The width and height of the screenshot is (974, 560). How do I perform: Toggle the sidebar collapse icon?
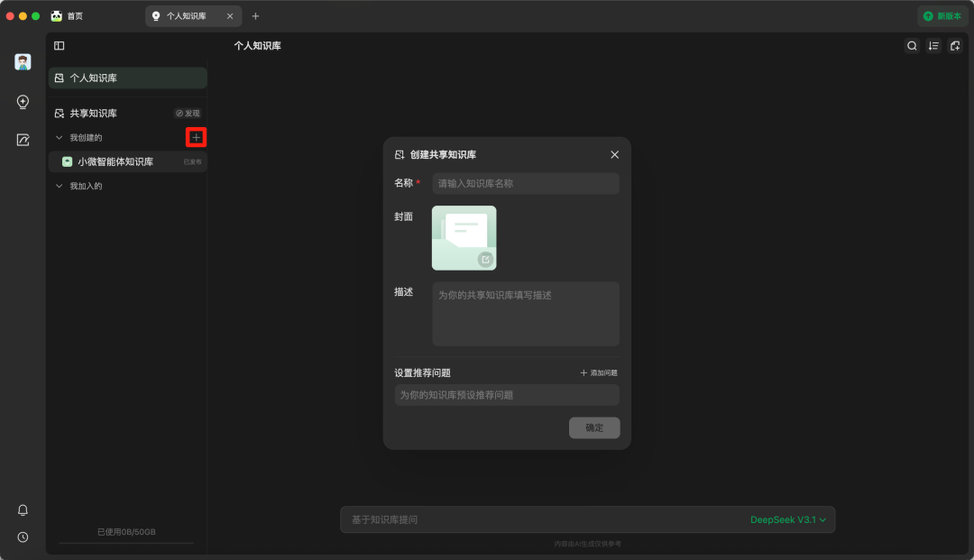coord(60,46)
